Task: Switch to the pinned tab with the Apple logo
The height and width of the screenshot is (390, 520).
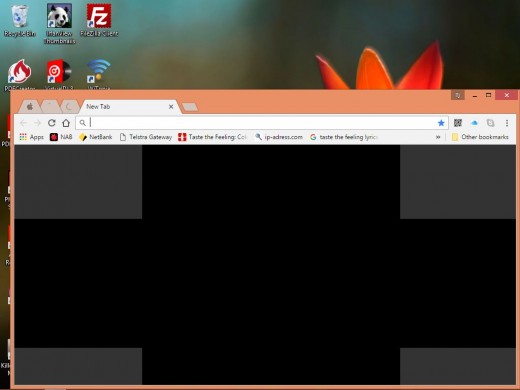Action: (x=30, y=107)
